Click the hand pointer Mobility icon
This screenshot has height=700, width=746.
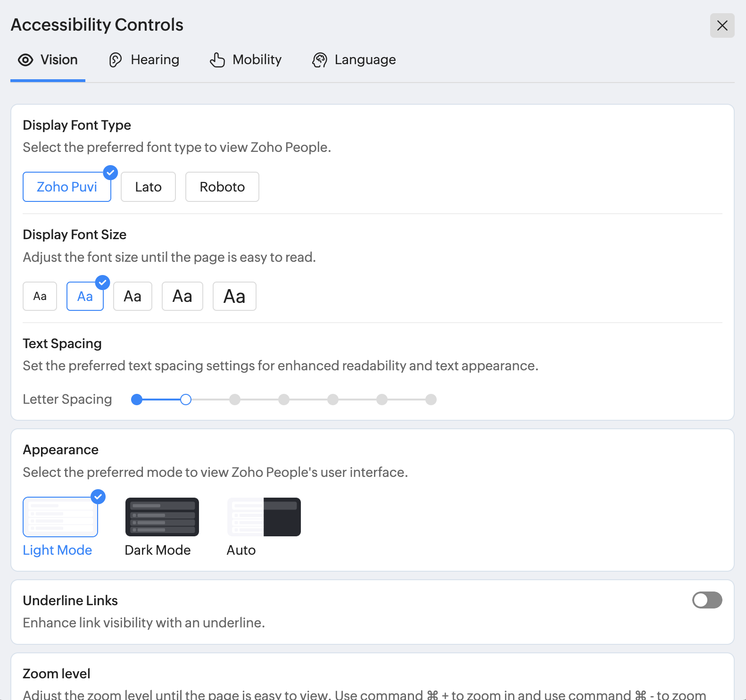tap(217, 60)
